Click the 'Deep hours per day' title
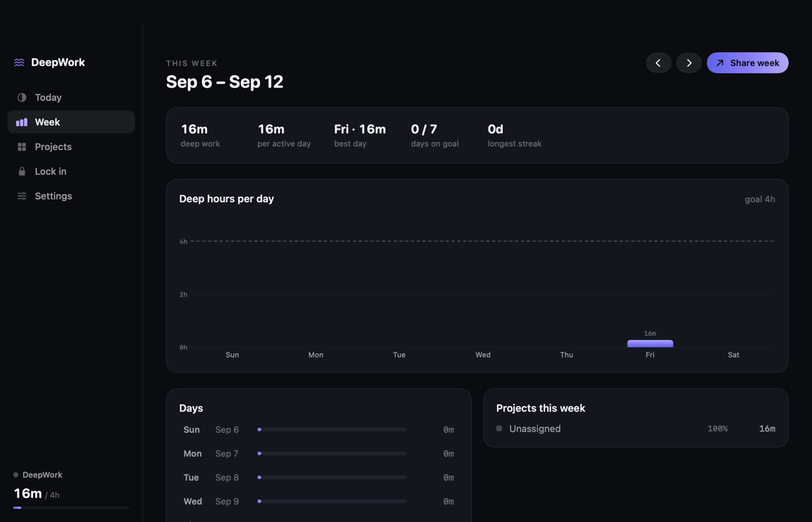Screen dimensions: 812x522 point(226,198)
